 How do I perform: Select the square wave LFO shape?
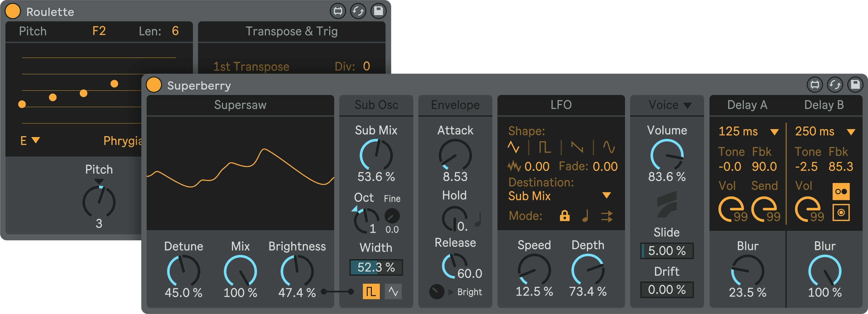(x=544, y=148)
